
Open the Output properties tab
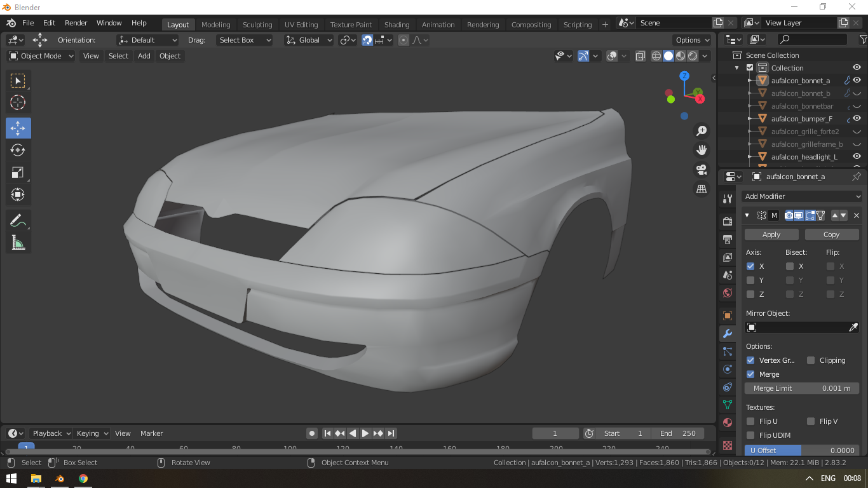click(728, 240)
